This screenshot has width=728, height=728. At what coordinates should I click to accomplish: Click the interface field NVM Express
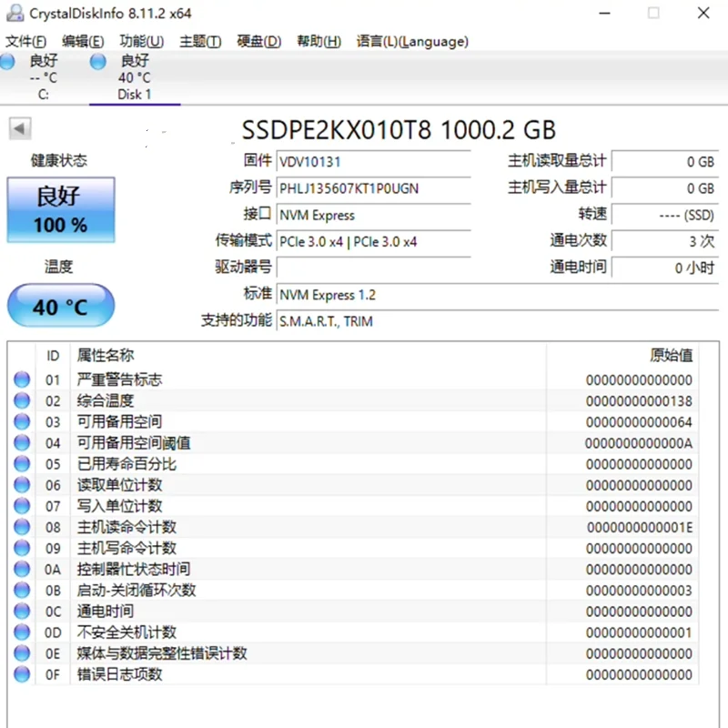[x=373, y=215]
